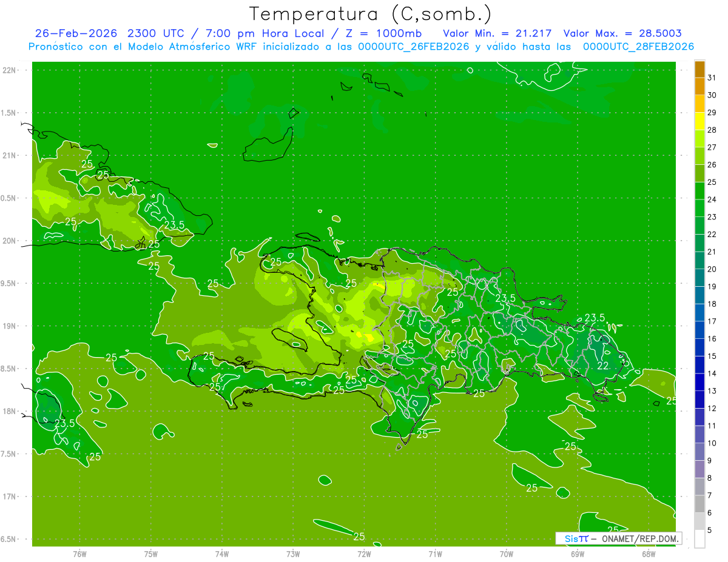Click the map title Temperatura (C,somb.)

point(371,14)
